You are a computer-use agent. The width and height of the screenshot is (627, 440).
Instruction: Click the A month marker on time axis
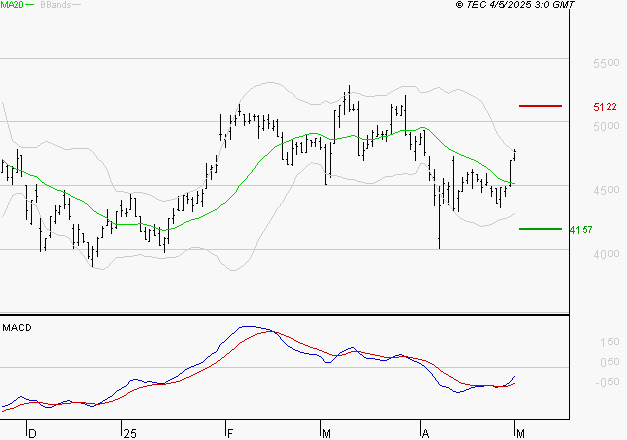point(425,434)
